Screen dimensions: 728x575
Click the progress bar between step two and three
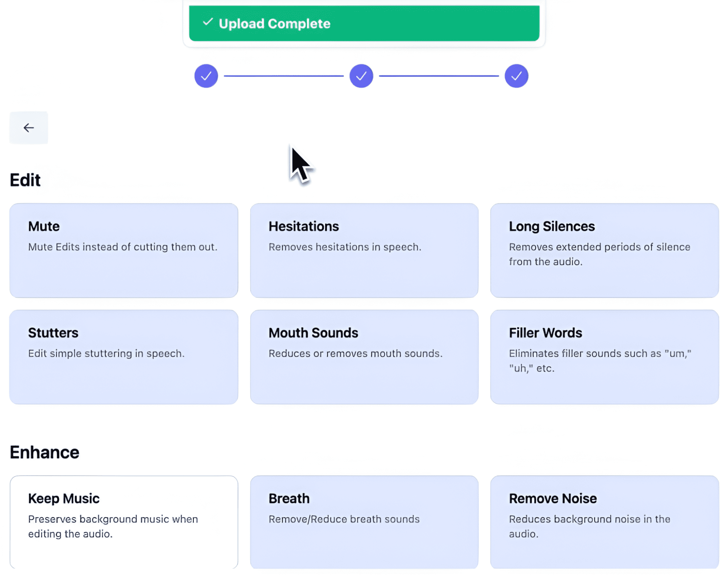(x=438, y=76)
